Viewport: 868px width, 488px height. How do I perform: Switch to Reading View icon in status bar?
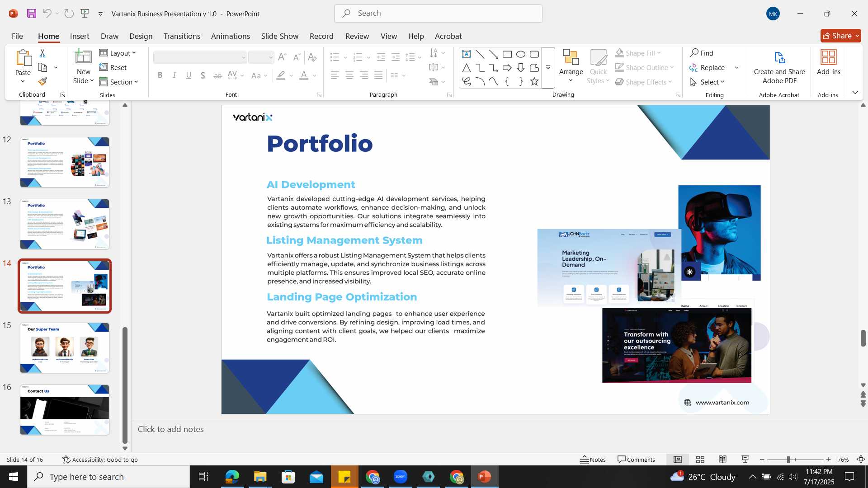coord(723,460)
